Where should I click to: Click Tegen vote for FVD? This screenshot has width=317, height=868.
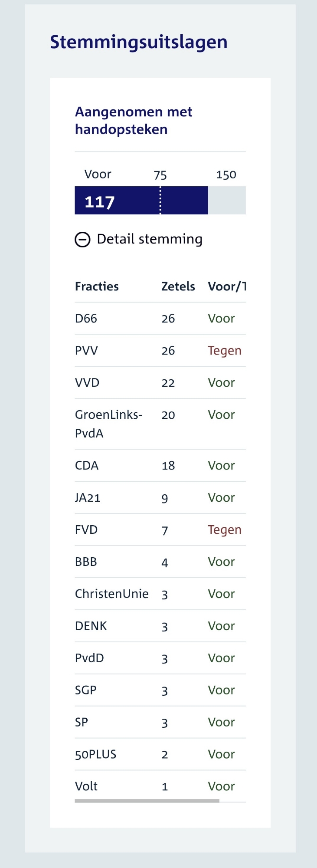coord(224,530)
